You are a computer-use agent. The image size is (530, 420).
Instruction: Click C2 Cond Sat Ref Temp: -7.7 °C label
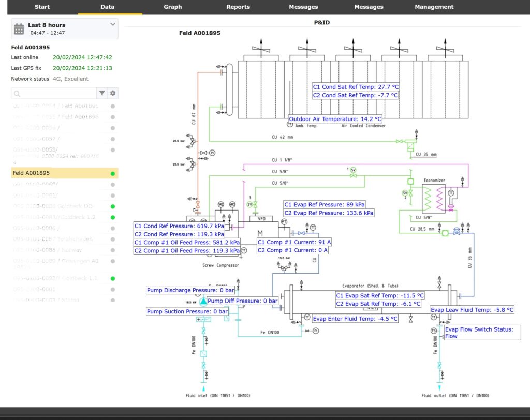355,95
